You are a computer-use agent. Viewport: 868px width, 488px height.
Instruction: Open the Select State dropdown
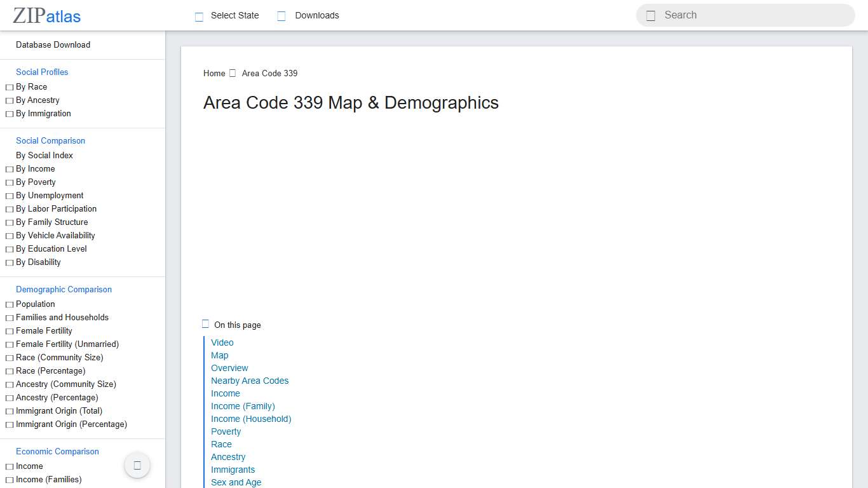point(234,15)
